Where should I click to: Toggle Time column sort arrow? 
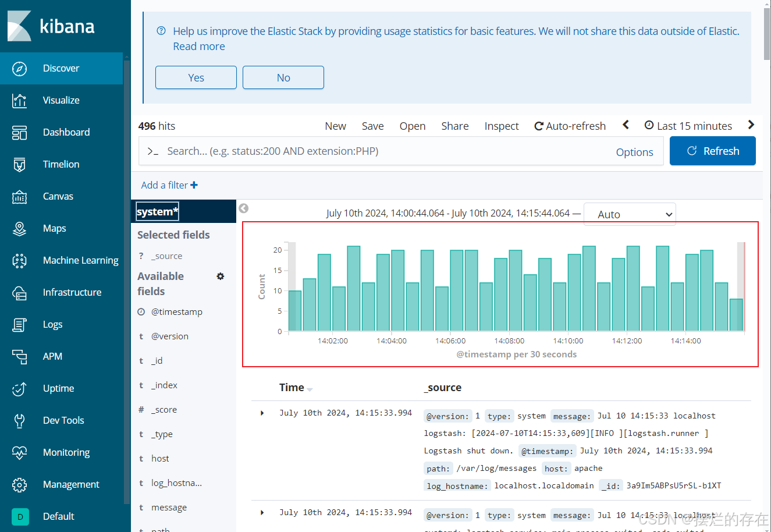tap(310, 389)
